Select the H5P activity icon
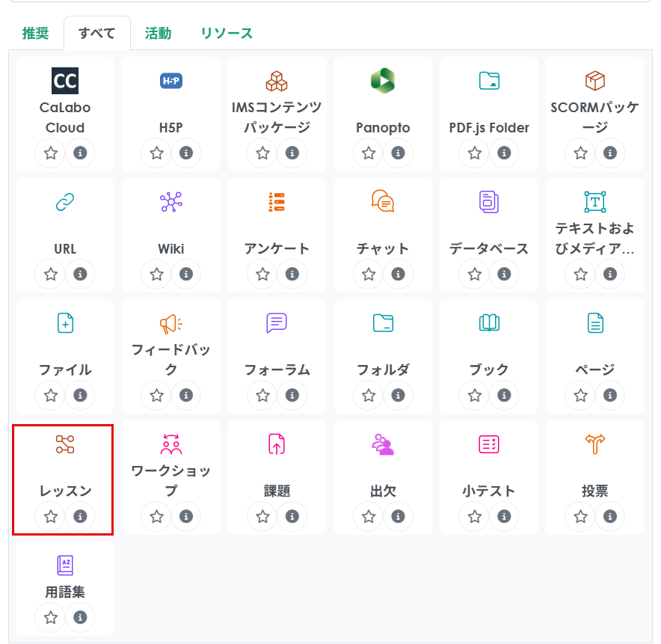The image size is (661, 644). pos(171,81)
